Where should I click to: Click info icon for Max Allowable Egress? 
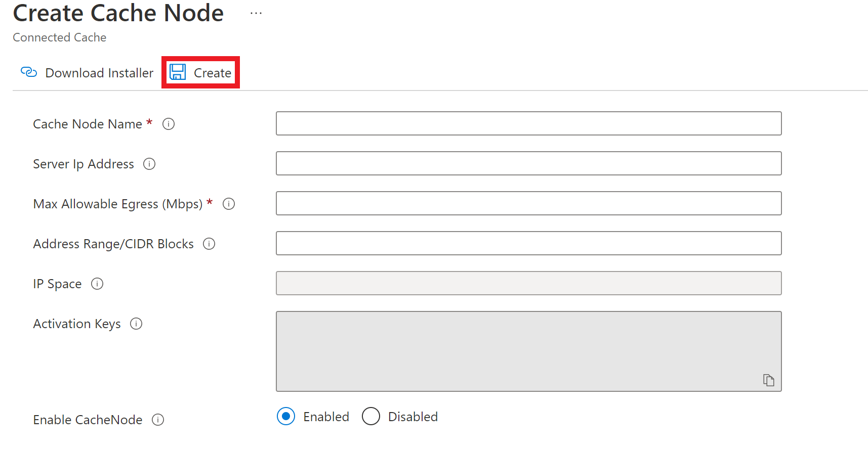point(229,204)
